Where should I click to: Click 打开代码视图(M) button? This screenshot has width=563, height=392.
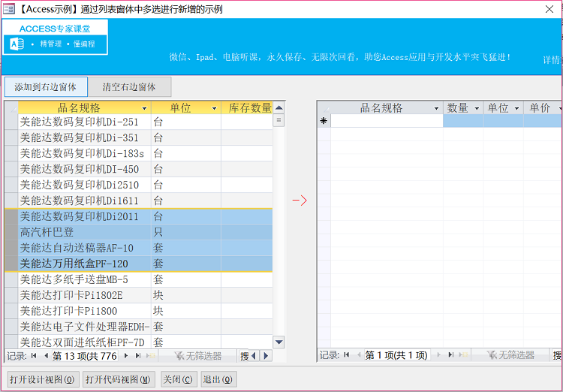(119, 379)
